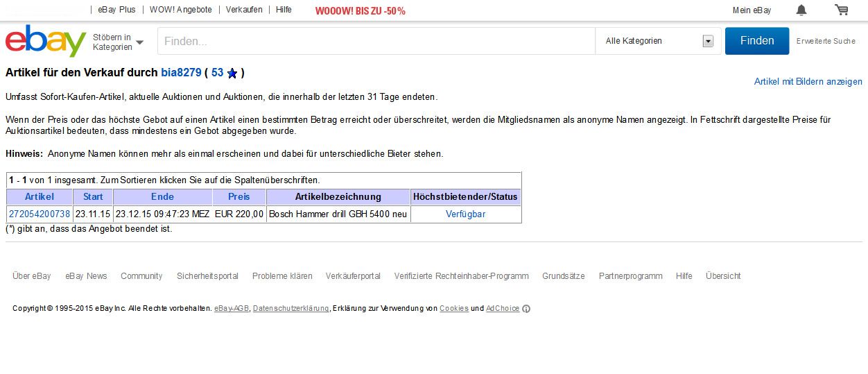Open Übersicht footer link
This screenshot has height=374, width=868.
(x=723, y=275)
